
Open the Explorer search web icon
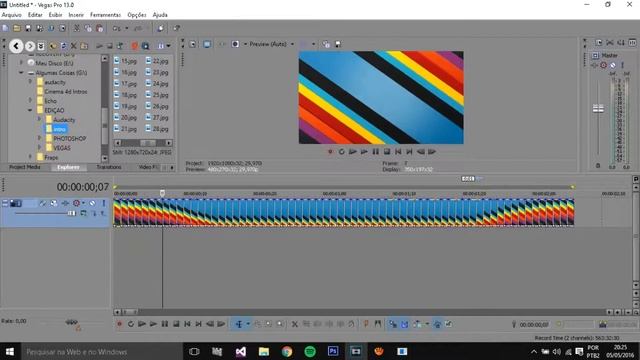(145, 46)
